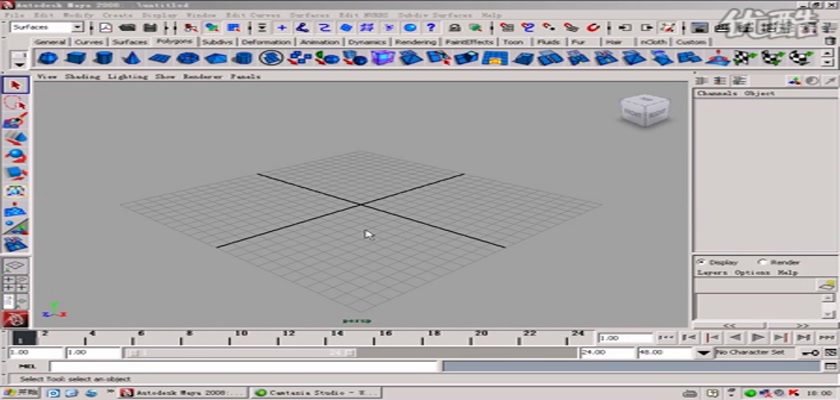This screenshot has width=840, height=400.
Task: Select the Display radio button
Action: click(701, 262)
